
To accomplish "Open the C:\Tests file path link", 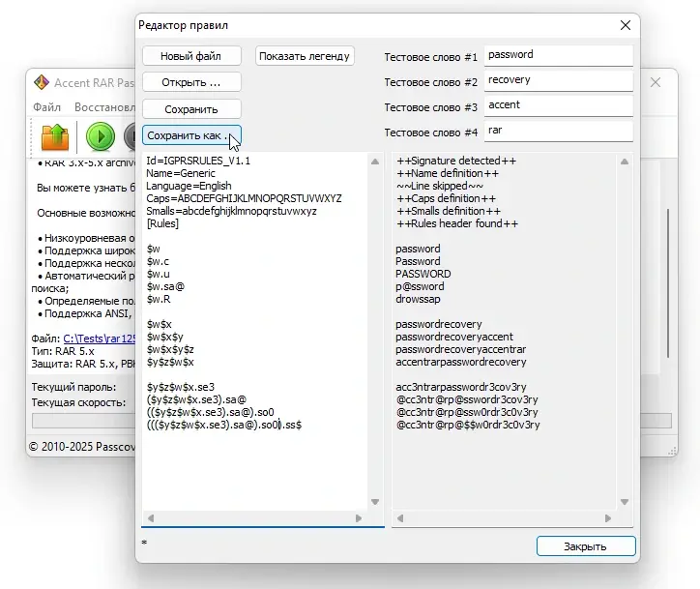I will coord(99,339).
